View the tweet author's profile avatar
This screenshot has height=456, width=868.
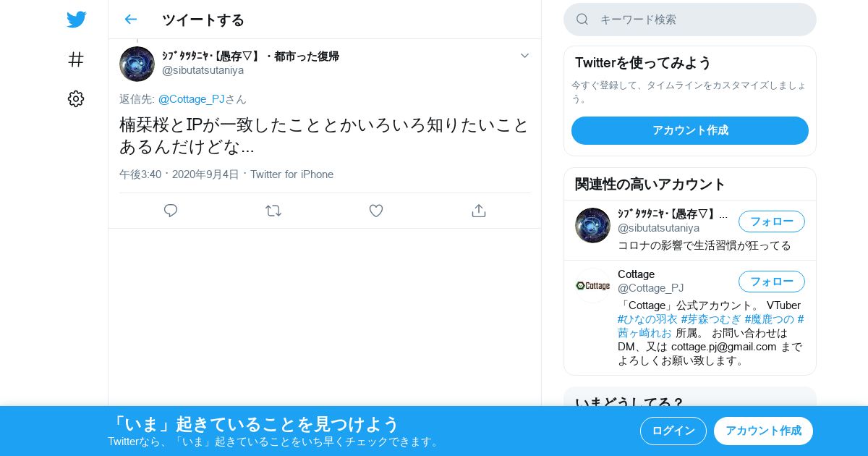click(x=137, y=64)
